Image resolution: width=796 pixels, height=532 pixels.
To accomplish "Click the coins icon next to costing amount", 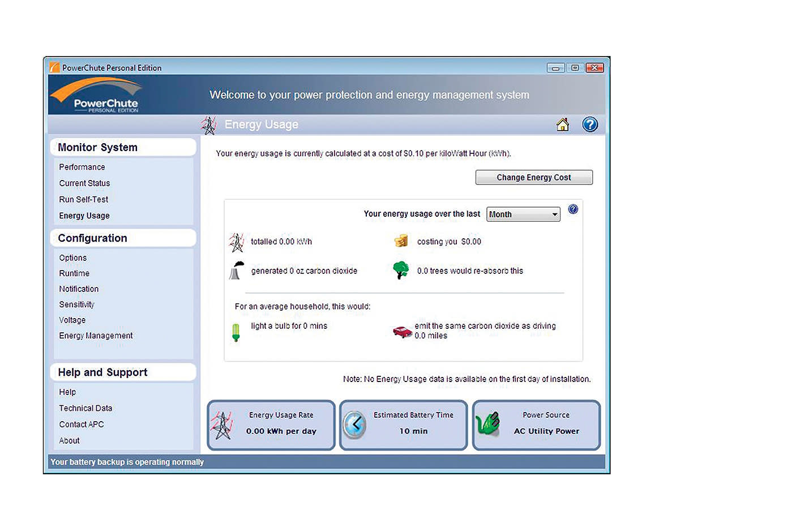I will [401, 241].
